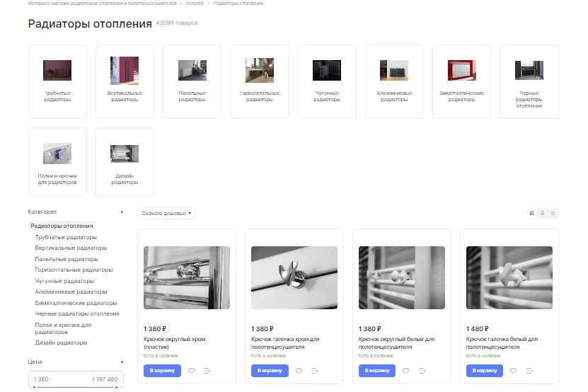Switch to compact rows view

tap(553, 214)
